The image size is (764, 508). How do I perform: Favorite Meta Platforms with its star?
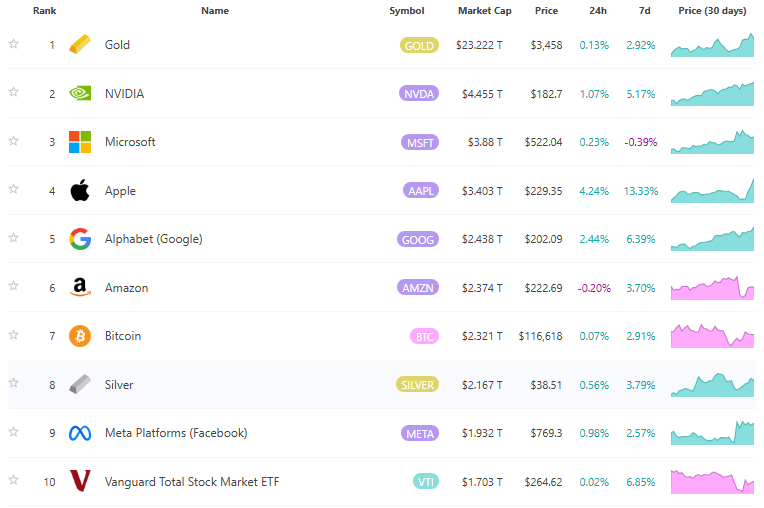[x=14, y=432]
